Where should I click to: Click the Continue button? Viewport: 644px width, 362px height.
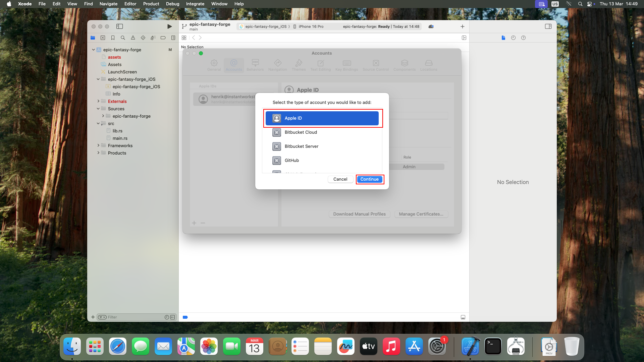point(369,179)
